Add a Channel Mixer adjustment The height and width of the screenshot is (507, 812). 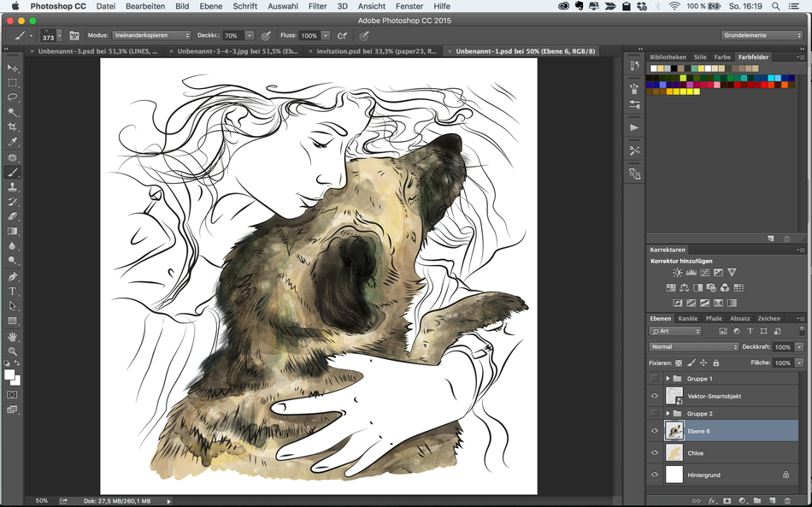coord(725,287)
